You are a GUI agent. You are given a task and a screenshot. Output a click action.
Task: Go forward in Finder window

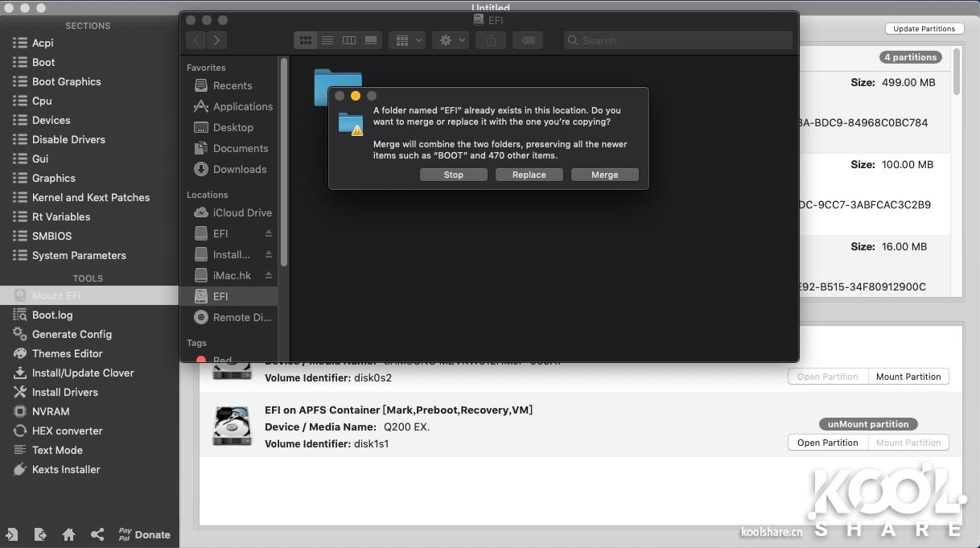click(x=217, y=40)
